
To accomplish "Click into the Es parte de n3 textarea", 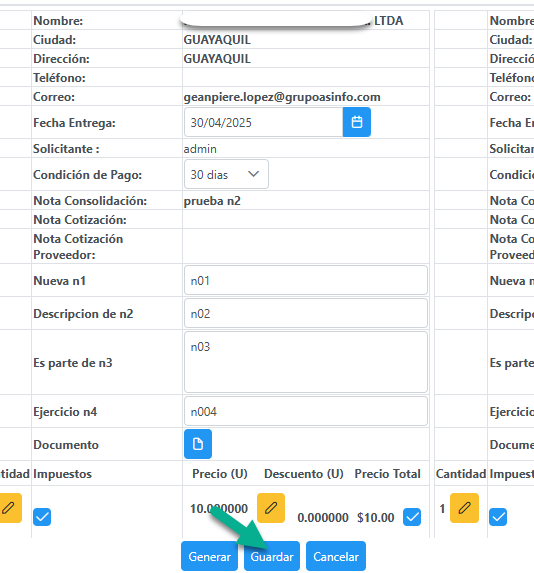I will [306, 362].
